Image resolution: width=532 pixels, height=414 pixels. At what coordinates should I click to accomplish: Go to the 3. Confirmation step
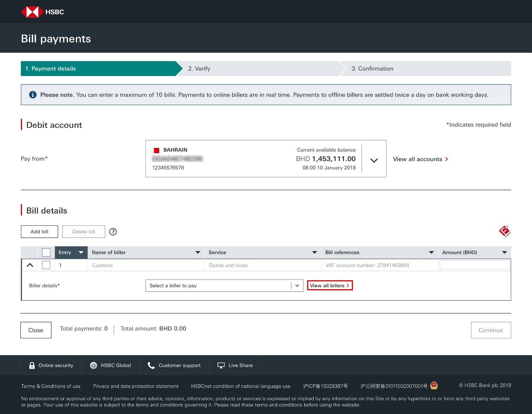pos(372,69)
